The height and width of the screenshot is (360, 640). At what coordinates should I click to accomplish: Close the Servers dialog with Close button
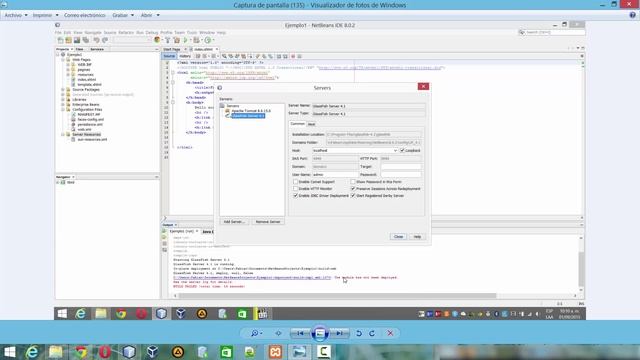tap(398, 237)
